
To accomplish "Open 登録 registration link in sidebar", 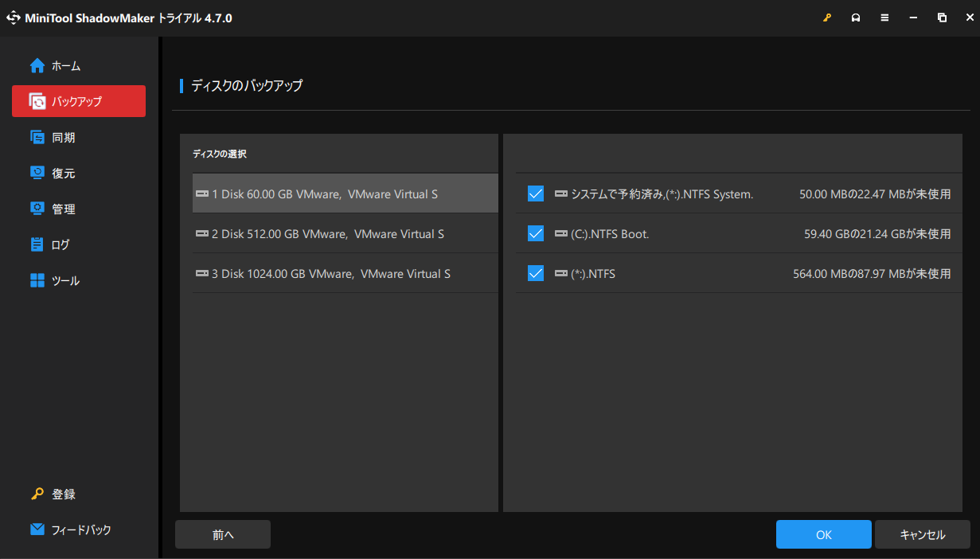I will pos(79,494).
